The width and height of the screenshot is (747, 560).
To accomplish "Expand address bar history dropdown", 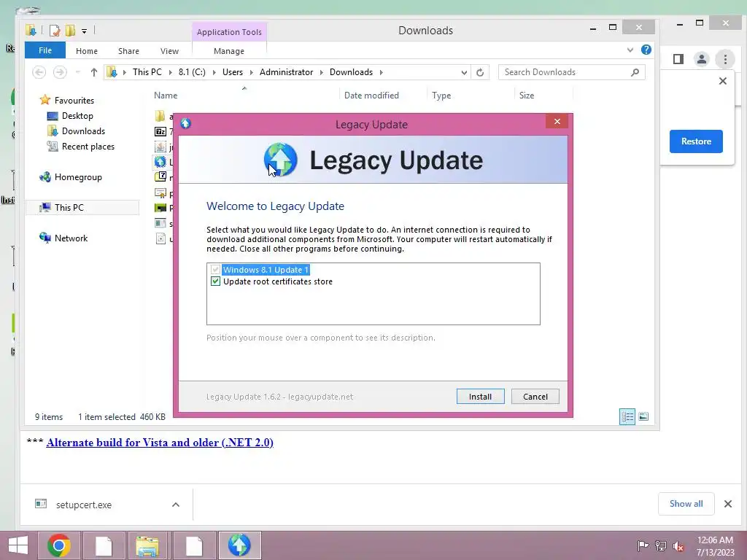I will (464, 72).
